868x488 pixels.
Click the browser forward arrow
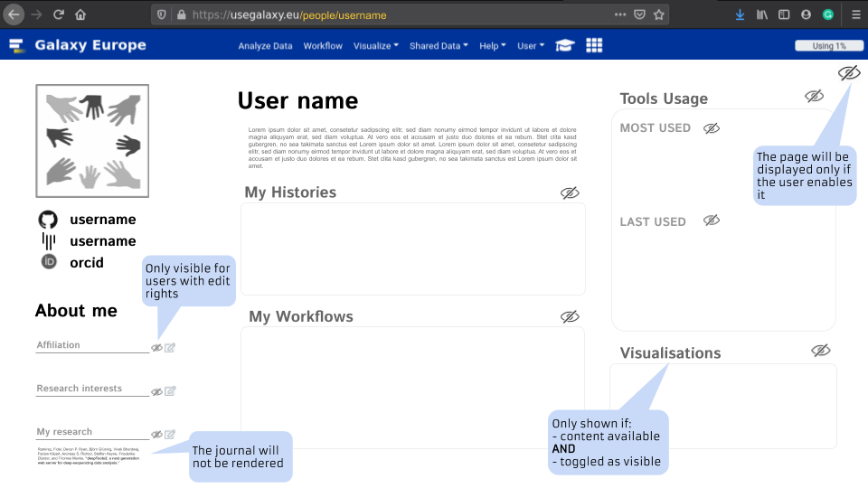36,14
